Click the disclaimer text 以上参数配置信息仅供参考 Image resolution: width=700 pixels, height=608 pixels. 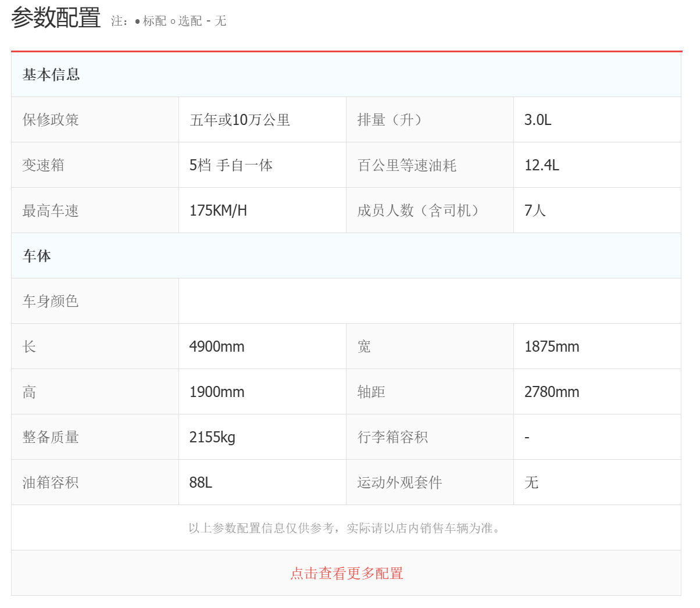345,528
